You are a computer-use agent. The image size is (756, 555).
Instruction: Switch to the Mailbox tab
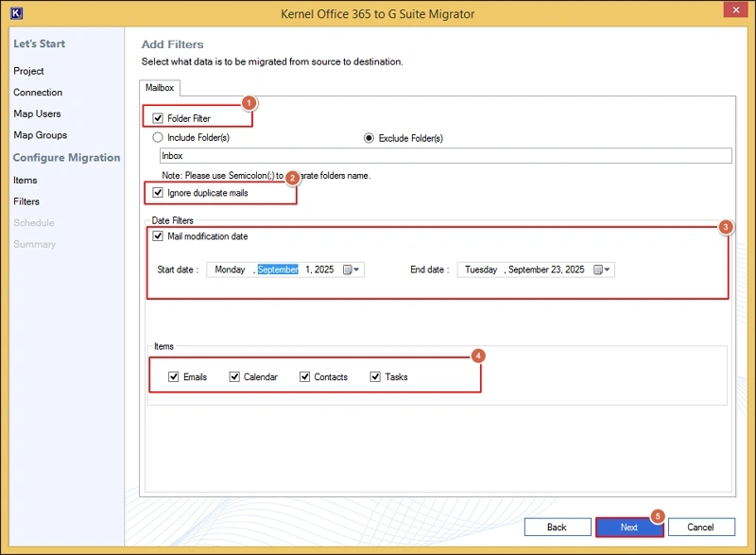159,88
